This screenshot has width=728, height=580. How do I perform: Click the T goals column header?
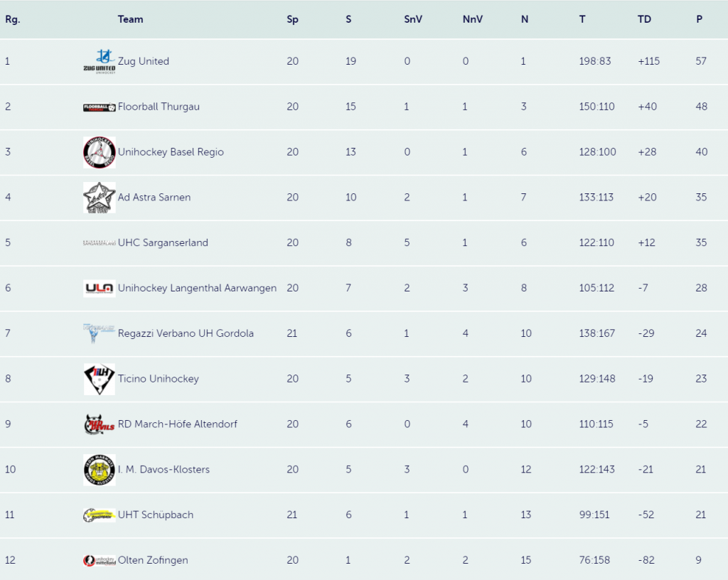click(582, 19)
